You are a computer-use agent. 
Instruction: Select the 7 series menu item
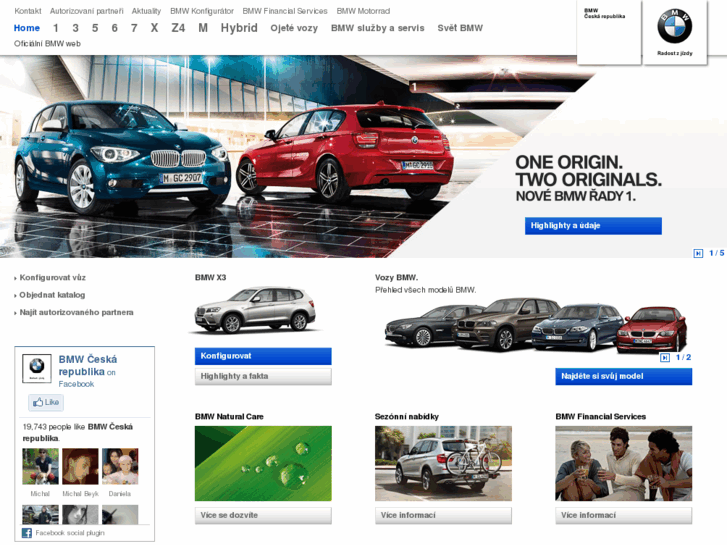(x=134, y=28)
